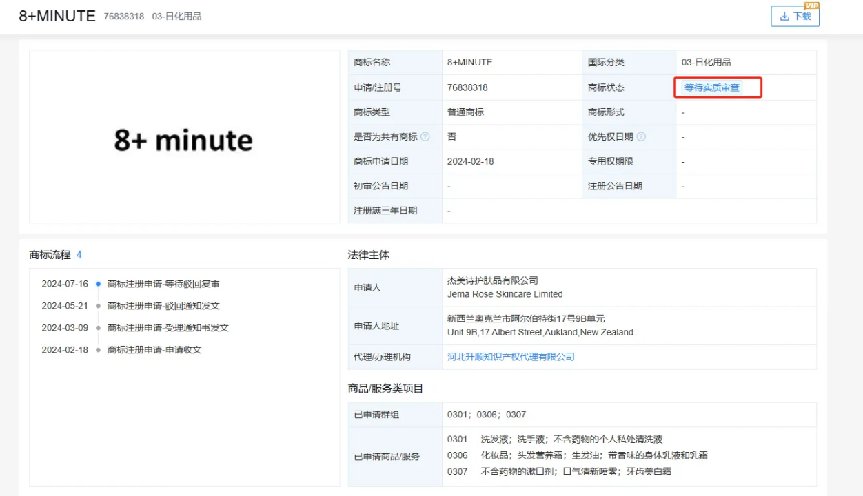Click the 商标形式 label
This screenshot has height=496, width=863.
(606, 112)
